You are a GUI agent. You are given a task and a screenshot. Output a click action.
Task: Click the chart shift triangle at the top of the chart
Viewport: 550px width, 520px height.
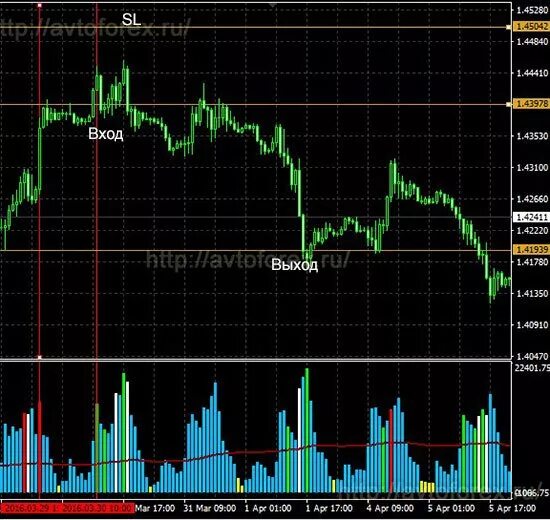(x=272, y=5)
